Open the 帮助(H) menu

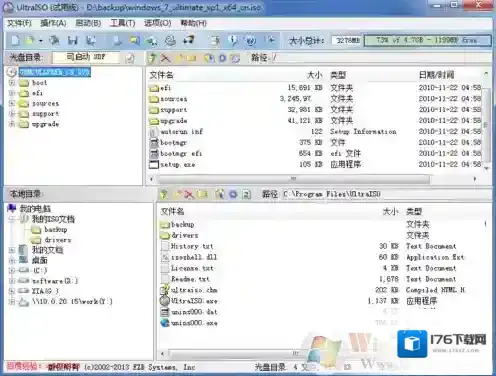pyautogui.click(x=194, y=23)
